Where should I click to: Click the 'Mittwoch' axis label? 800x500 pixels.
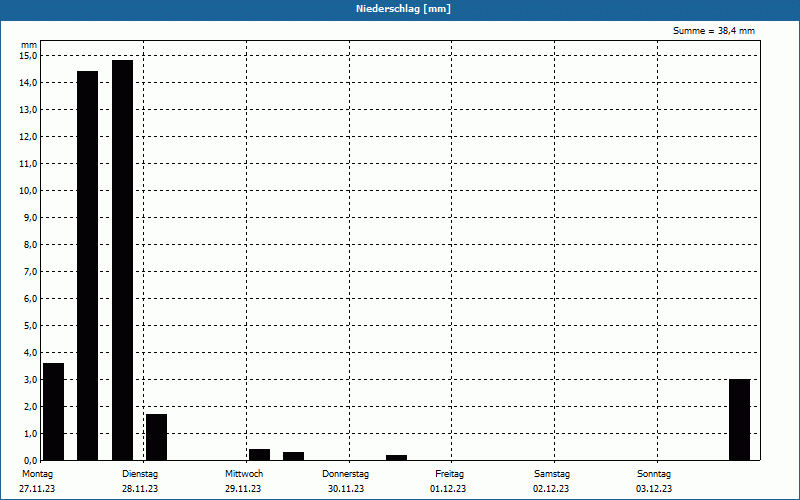coord(244,474)
